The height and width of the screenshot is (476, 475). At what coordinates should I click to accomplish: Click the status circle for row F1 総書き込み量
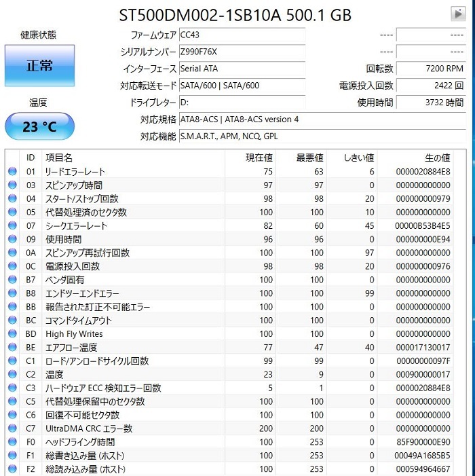pos(12,456)
